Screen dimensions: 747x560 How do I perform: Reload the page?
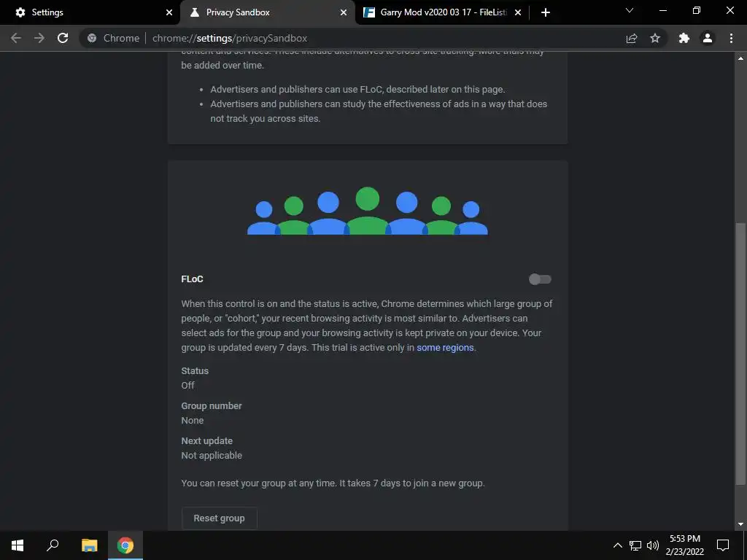coord(63,38)
